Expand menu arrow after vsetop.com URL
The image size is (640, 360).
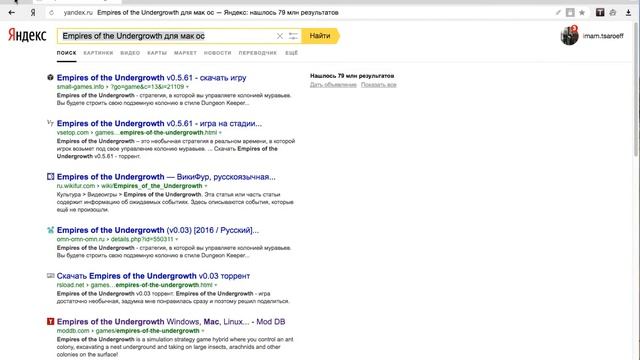tap(220, 133)
